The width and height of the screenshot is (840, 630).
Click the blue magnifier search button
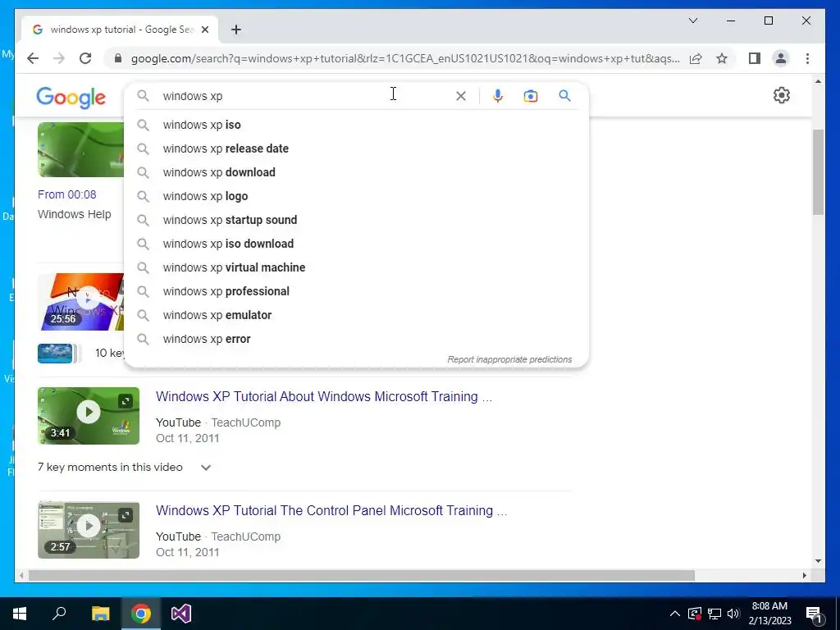(x=564, y=96)
